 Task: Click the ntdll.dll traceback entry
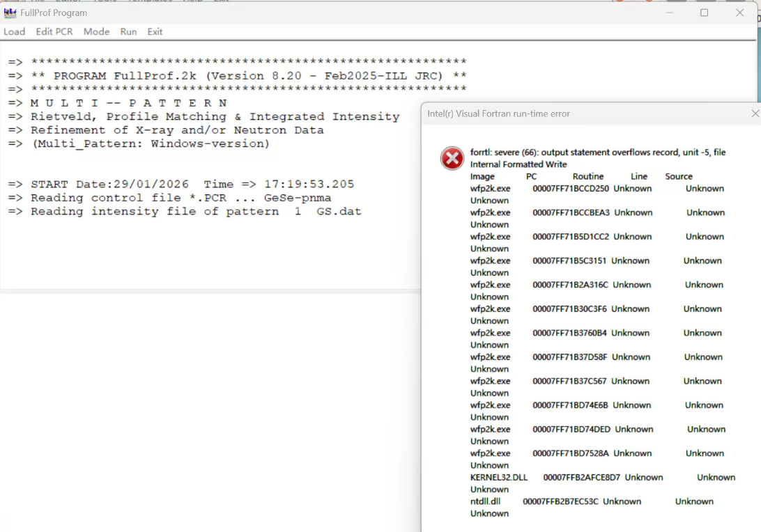coord(485,501)
